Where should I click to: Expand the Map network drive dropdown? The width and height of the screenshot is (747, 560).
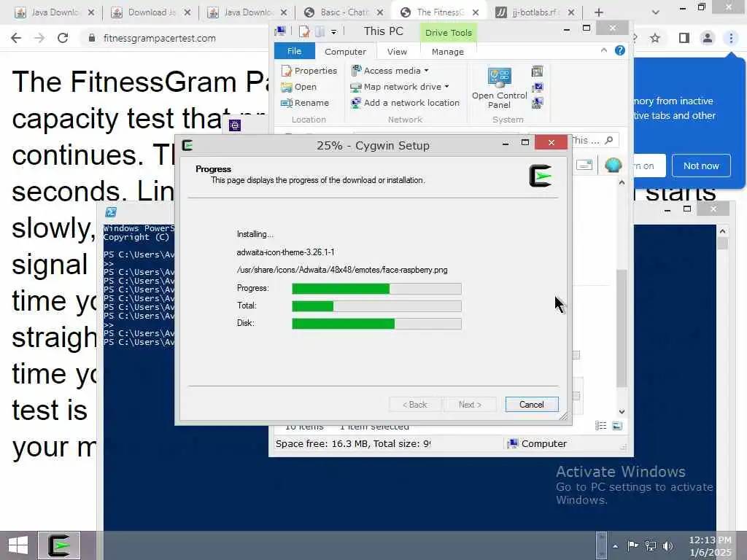click(x=400, y=87)
